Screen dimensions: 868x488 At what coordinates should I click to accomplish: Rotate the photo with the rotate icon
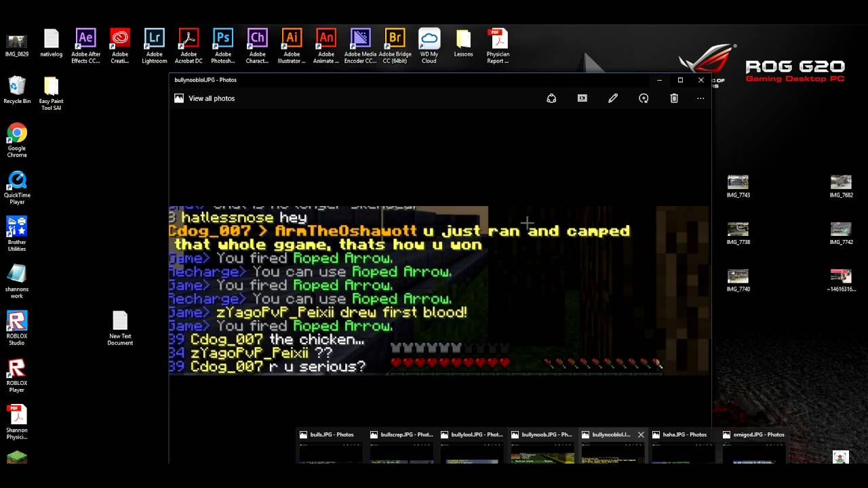[x=644, y=98]
